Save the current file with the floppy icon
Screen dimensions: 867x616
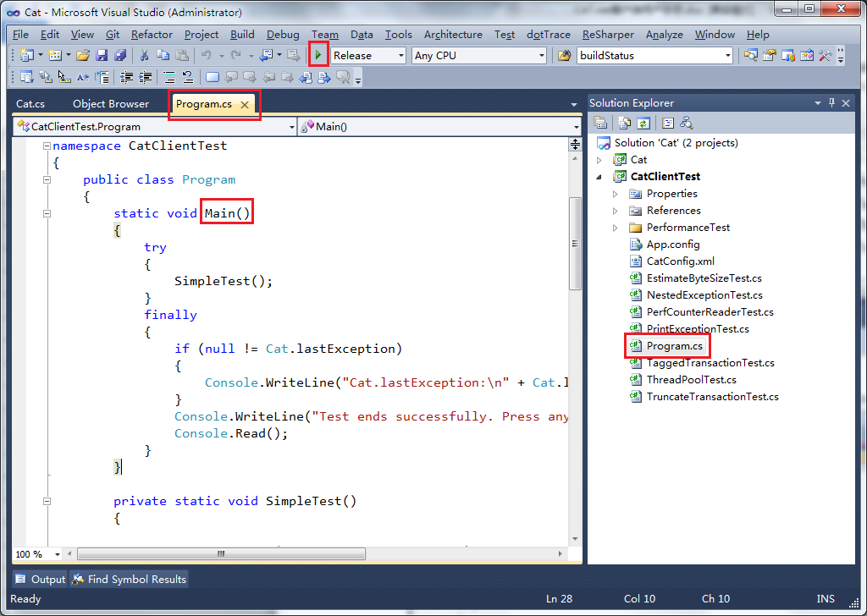pos(102,55)
